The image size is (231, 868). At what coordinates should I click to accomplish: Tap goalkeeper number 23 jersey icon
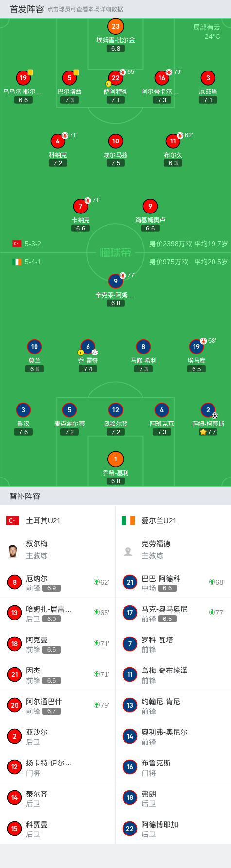[115, 26]
